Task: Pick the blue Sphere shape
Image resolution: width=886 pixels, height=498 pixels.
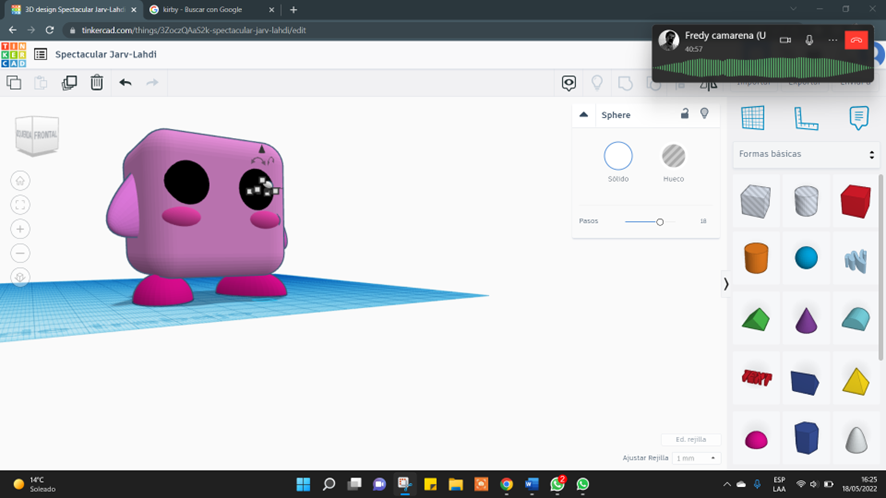Action: point(806,258)
